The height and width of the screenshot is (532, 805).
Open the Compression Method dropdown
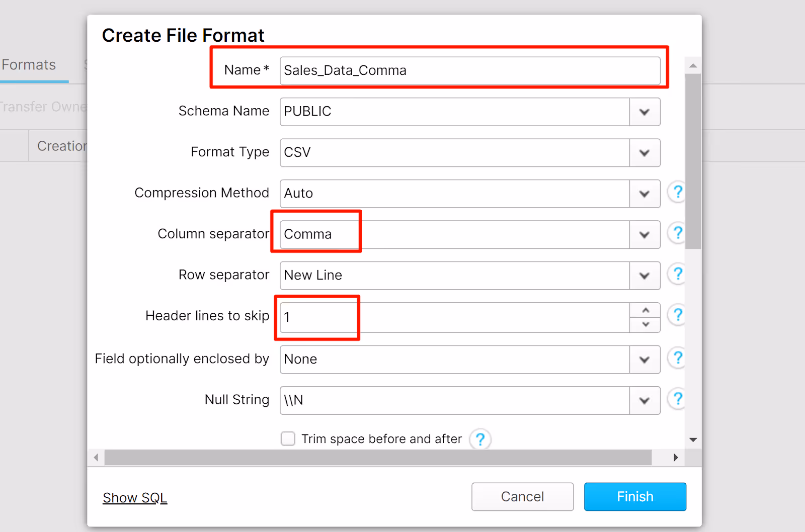click(x=645, y=194)
